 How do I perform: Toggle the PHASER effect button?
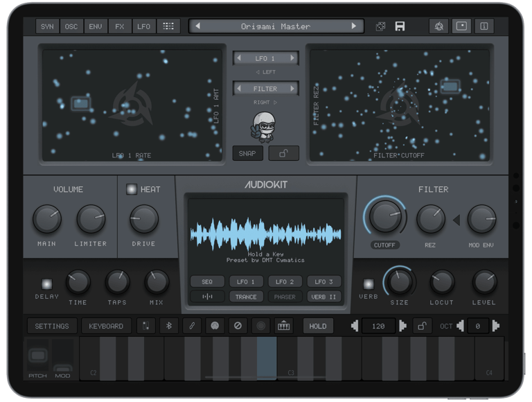[285, 297]
